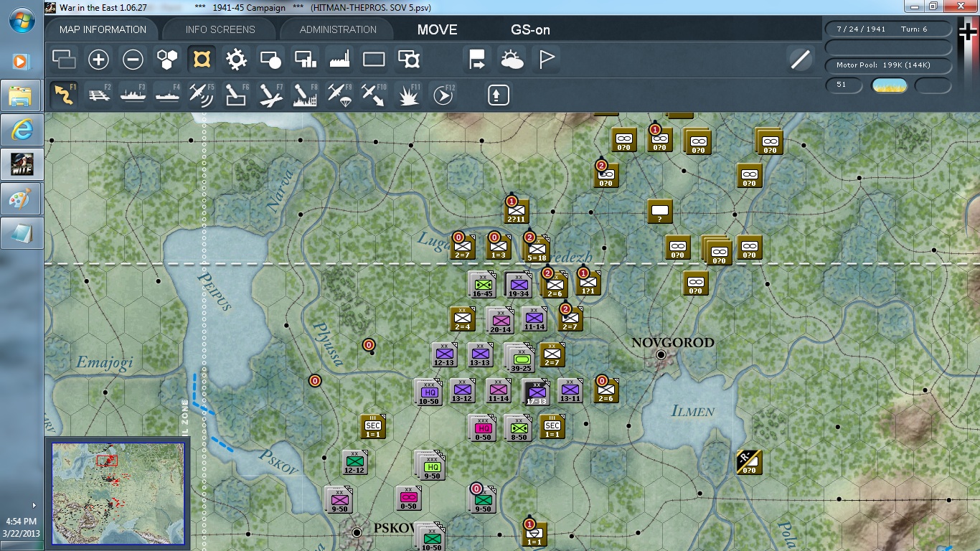Toggle the hex grid display icon

167,60
